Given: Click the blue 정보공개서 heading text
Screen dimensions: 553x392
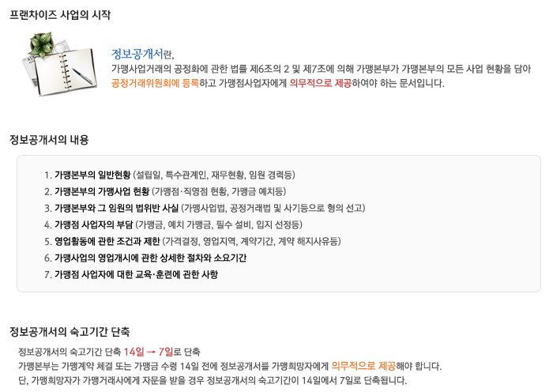Looking at the screenshot, I should tap(137, 54).
